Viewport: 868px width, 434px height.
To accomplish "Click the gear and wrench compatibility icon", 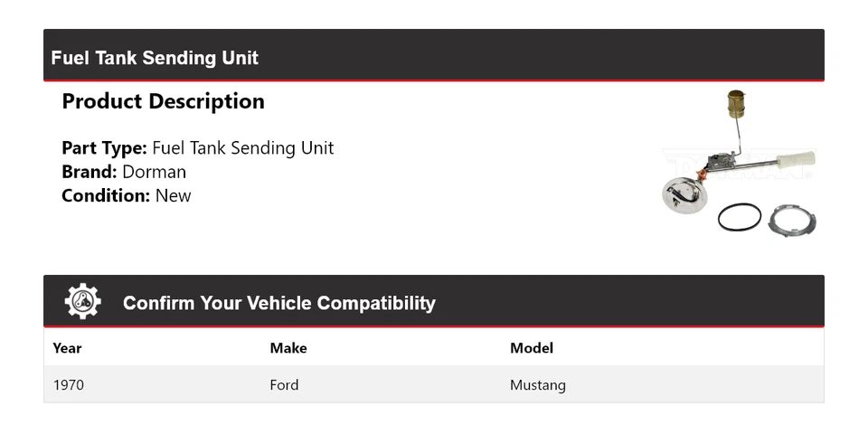I will coord(83,302).
